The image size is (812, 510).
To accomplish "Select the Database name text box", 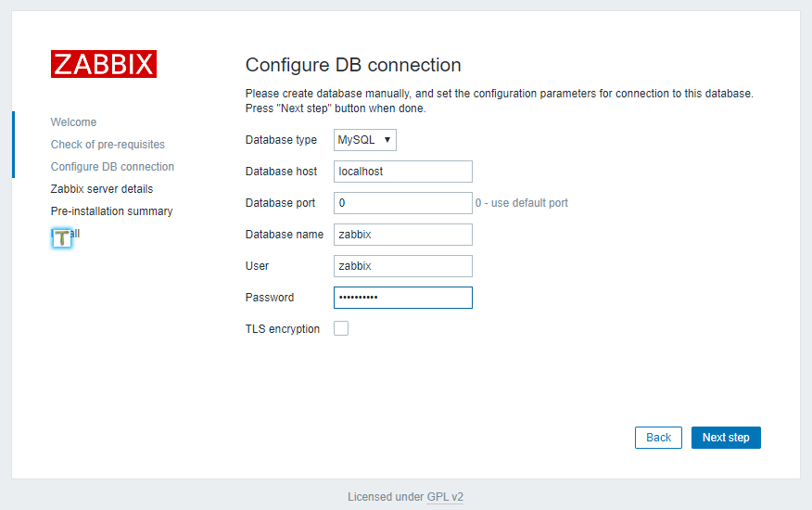I will click(x=402, y=235).
